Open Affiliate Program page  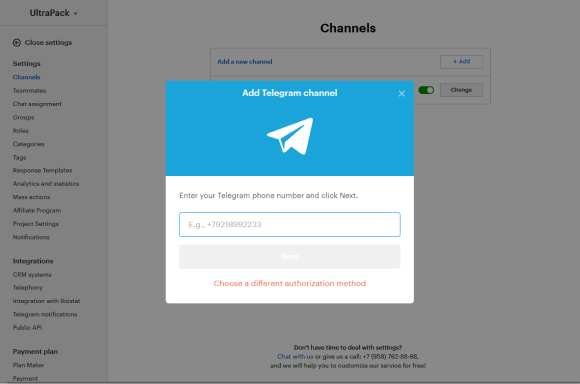37,210
